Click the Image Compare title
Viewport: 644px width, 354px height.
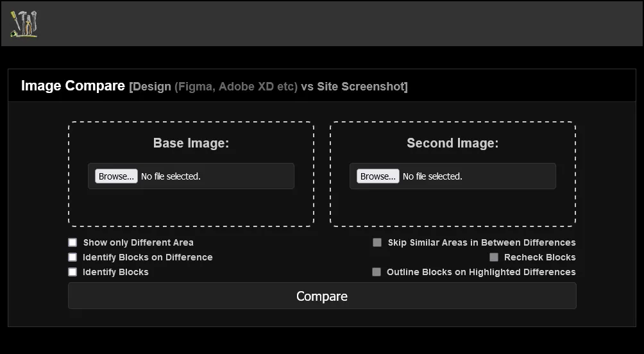coord(72,86)
